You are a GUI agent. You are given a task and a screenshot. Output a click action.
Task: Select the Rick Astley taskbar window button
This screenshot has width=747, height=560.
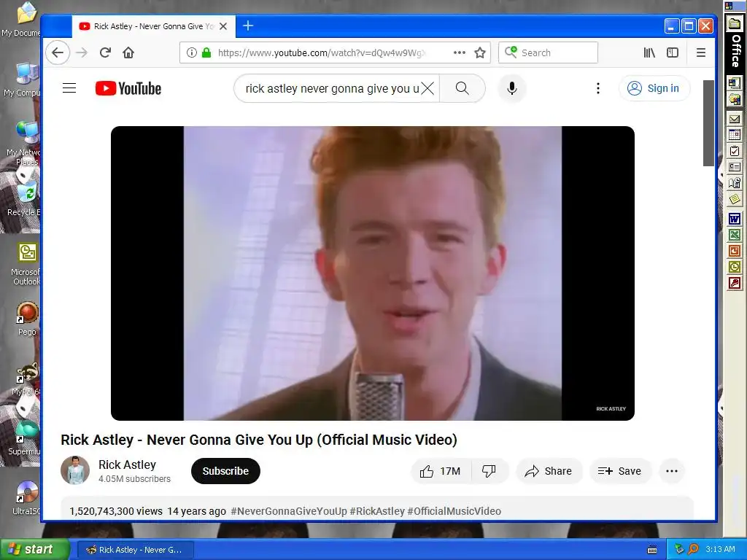point(135,550)
